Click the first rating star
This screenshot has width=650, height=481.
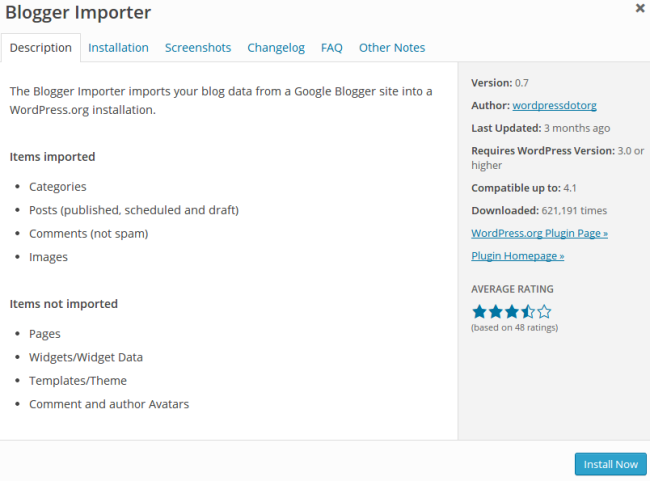pos(479,311)
